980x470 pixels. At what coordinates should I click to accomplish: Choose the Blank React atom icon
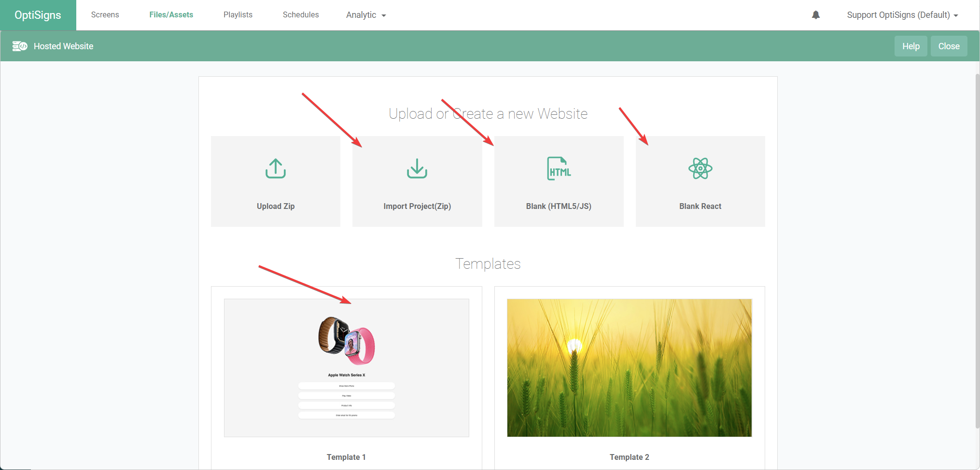click(700, 168)
